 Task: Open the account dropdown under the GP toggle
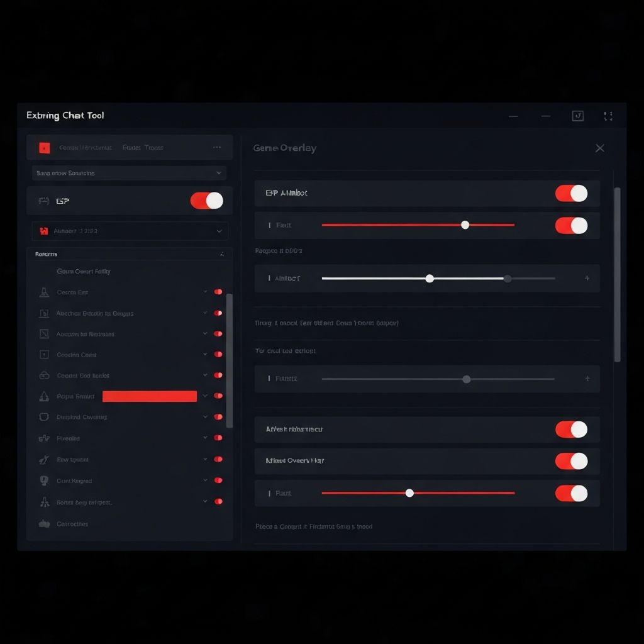pos(129,231)
